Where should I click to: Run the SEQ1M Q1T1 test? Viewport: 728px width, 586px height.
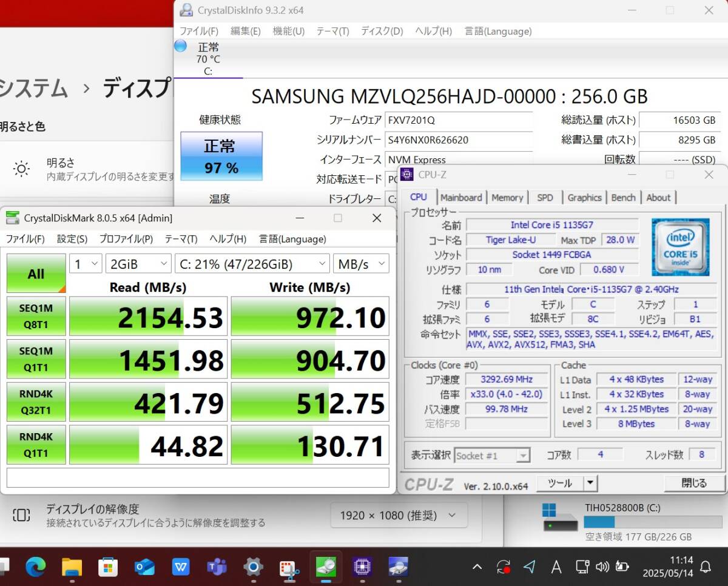pos(36,359)
